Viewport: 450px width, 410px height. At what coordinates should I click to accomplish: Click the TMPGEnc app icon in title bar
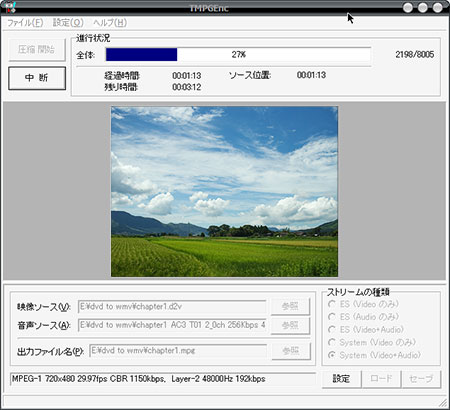[x=10, y=7]
